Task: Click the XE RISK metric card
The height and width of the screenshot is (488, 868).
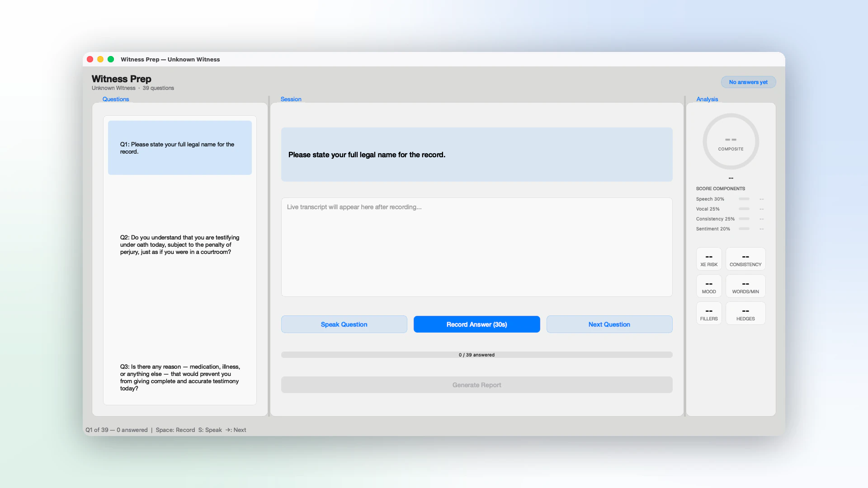Action: (709, 259)
